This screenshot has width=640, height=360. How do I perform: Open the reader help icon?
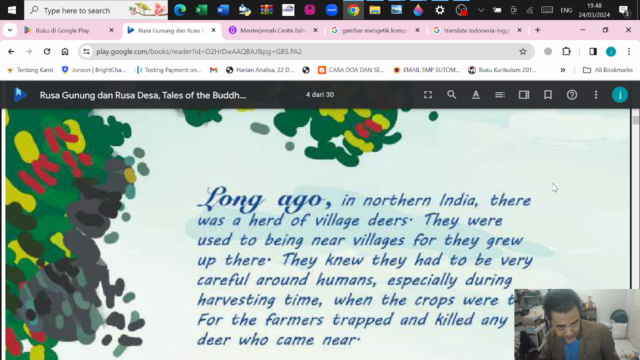(572, 95)
